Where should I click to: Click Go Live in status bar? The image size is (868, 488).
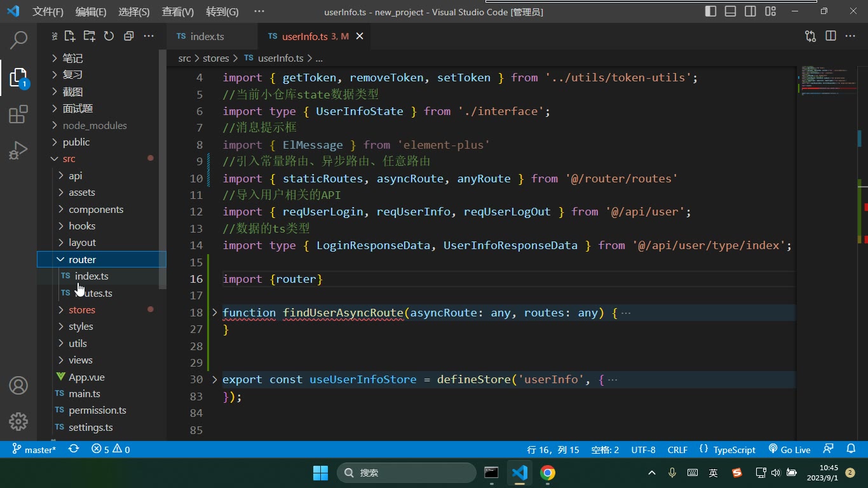[x=789, y=449]
